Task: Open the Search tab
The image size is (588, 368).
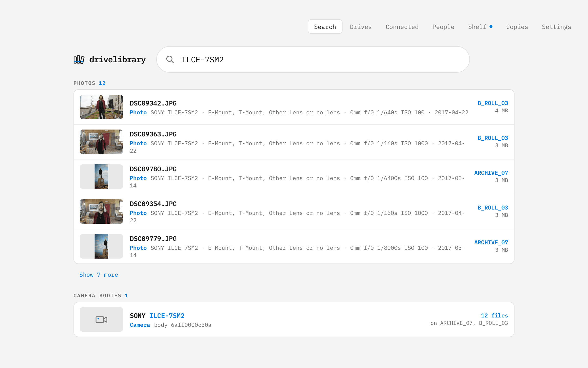Action: (x=325, y=27)
